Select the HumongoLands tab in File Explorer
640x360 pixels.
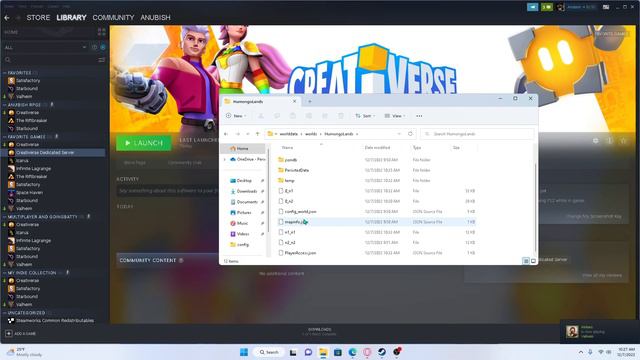click(x=260, y=101)
